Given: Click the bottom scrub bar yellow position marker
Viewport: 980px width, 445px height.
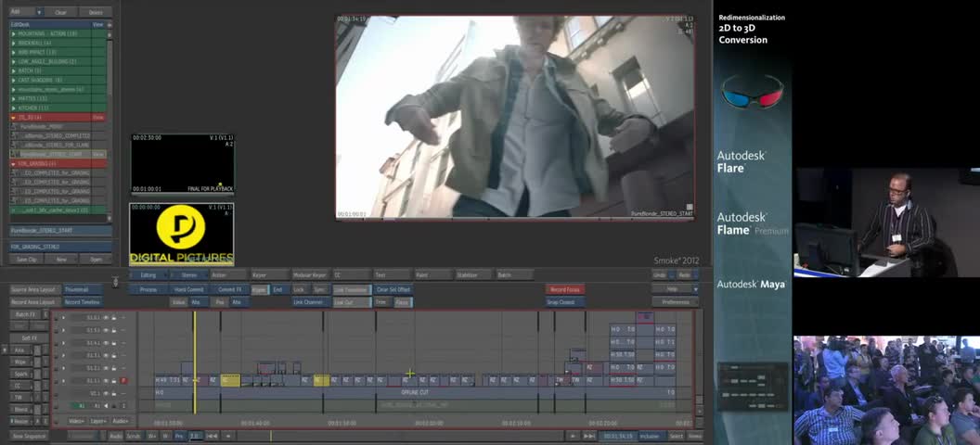Looking at the screenshot, I should point(271,436).
